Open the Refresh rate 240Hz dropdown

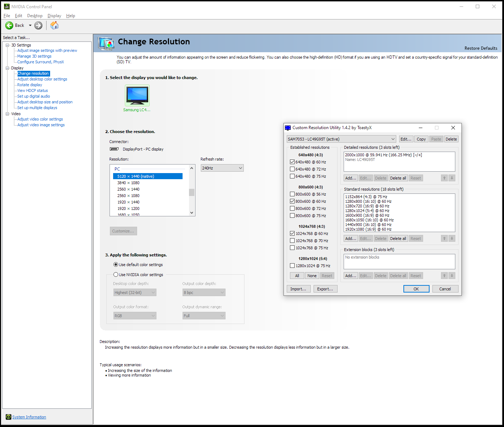pyautogui.click(x=222, y=168)
